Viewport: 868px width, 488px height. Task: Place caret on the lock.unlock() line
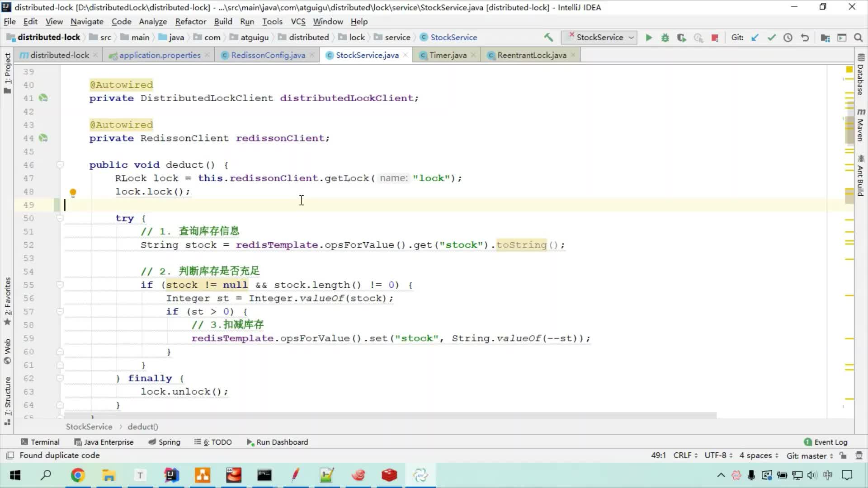coord(184,392)
